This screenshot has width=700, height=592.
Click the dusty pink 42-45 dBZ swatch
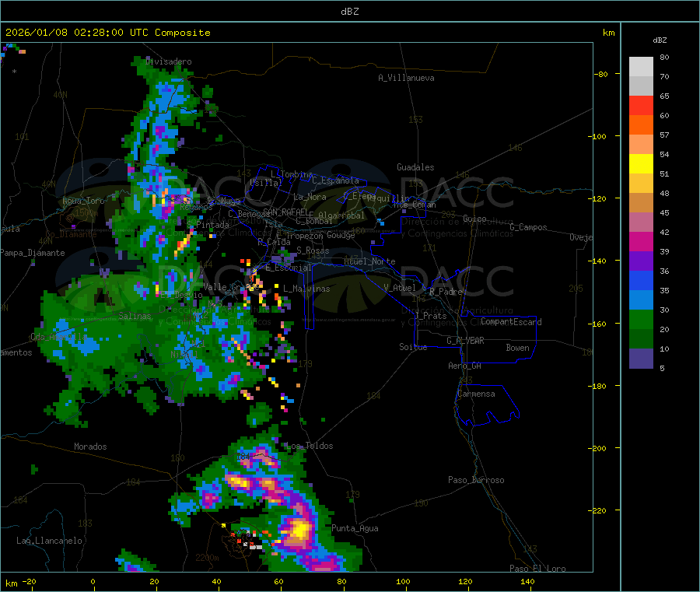[x=641, y=222]
